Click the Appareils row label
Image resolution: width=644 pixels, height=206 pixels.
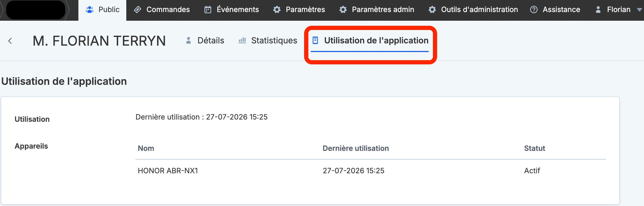(x=31, y=146)
